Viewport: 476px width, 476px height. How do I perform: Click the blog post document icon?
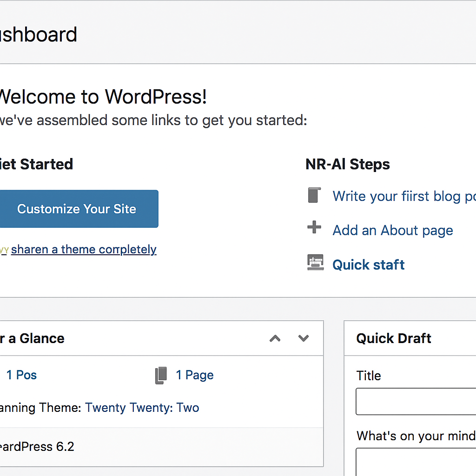(x=314, y=195)
